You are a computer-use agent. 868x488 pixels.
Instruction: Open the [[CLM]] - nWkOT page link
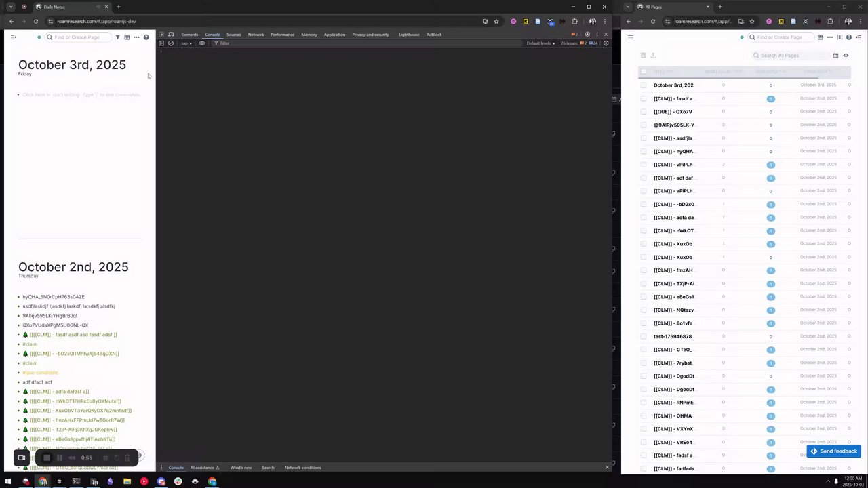pyautogui.click(x=673, y=230)
